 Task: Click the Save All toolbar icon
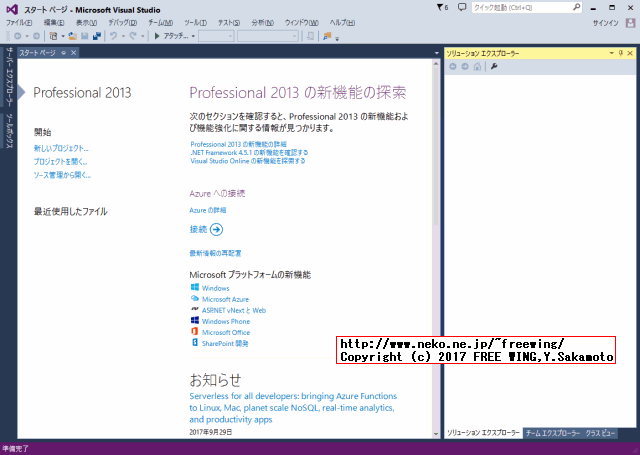(x=97, y=36)
